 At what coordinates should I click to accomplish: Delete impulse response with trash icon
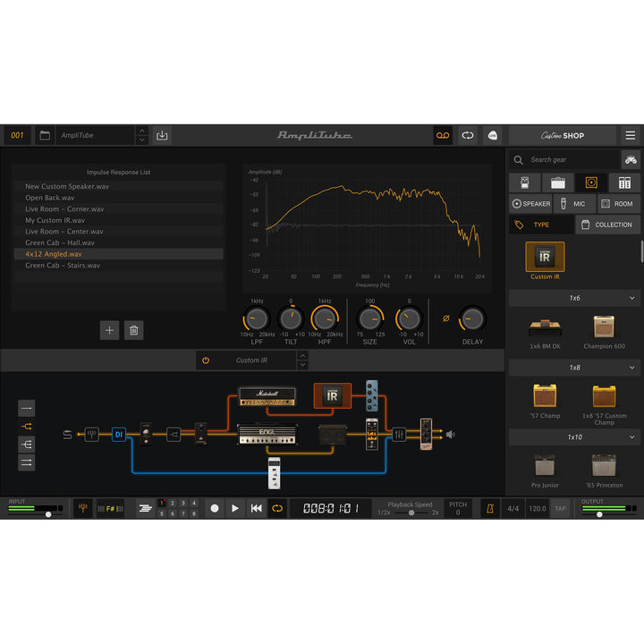click(x=133, y=330)
